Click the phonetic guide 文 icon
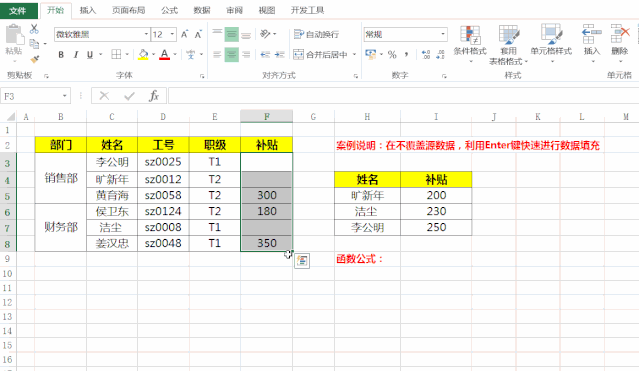Image resolution: width=639 pixels, height=371 pixels. coord(190,55)
